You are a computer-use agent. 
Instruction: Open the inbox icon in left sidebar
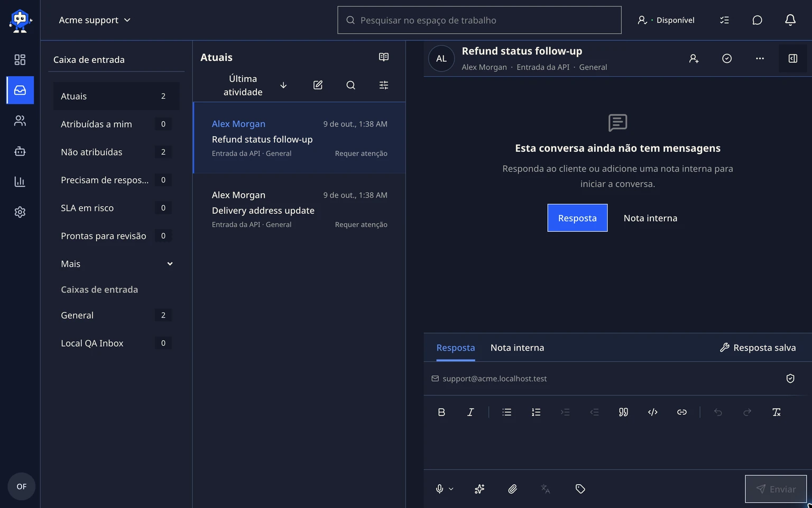click(x=20, y=90)
